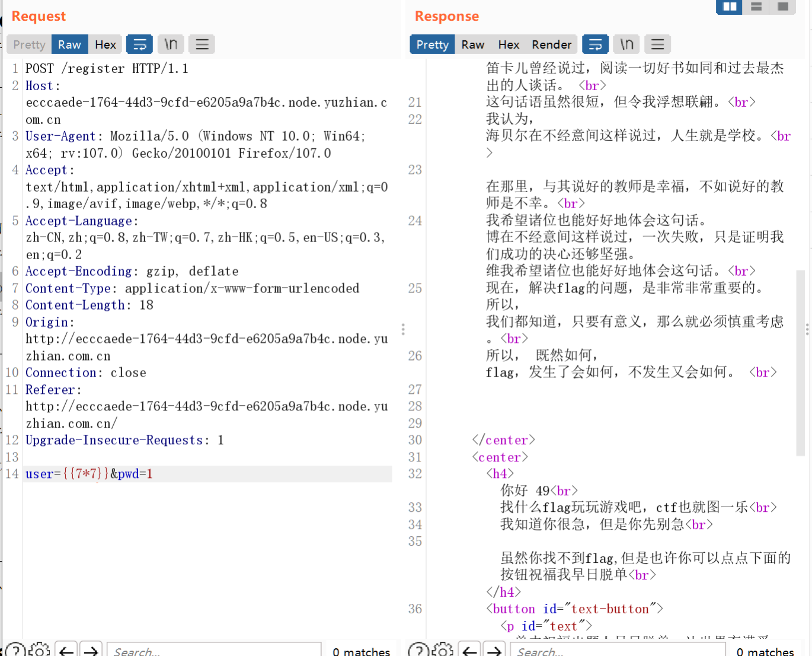
Task: Click the next match arrow in Response search bar
Action: pos(494,651)
